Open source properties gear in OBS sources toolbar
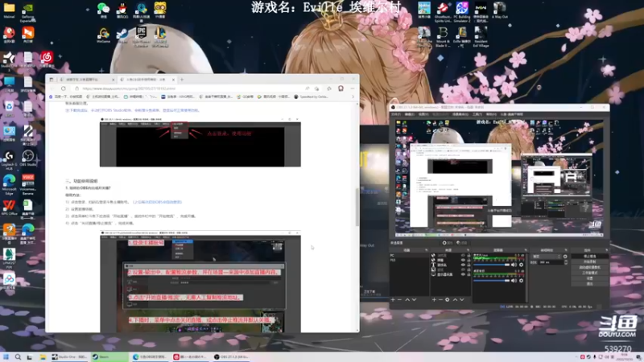 coord(448,299)
